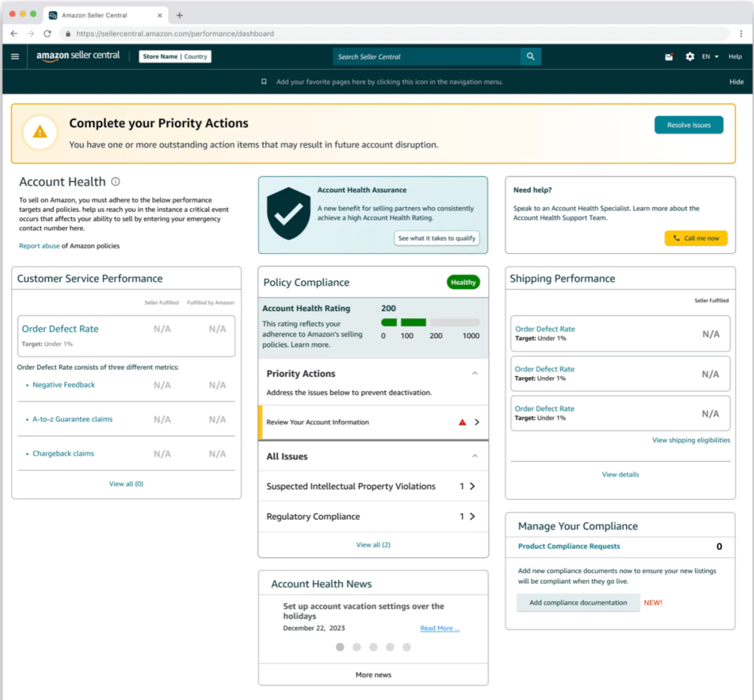This screenshot has height=700, width=754.
Task: Select the first news carousel dot
Action: point(340,647)
